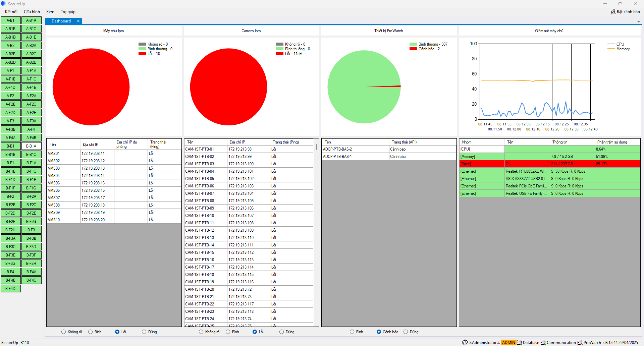Viewport: 644px width, 346px height.
Task: Click the Communication server status icon
Action: pyautogui.click(x=543, y=342)
